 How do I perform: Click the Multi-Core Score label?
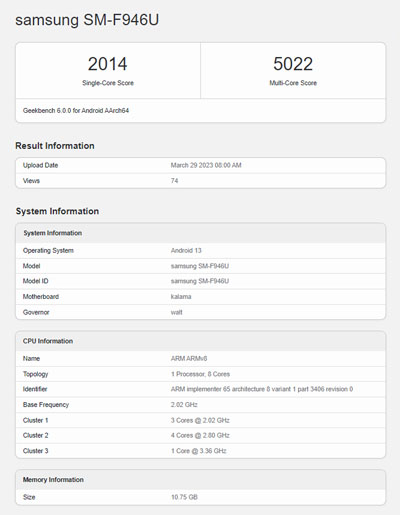click(x=293, y=83)
